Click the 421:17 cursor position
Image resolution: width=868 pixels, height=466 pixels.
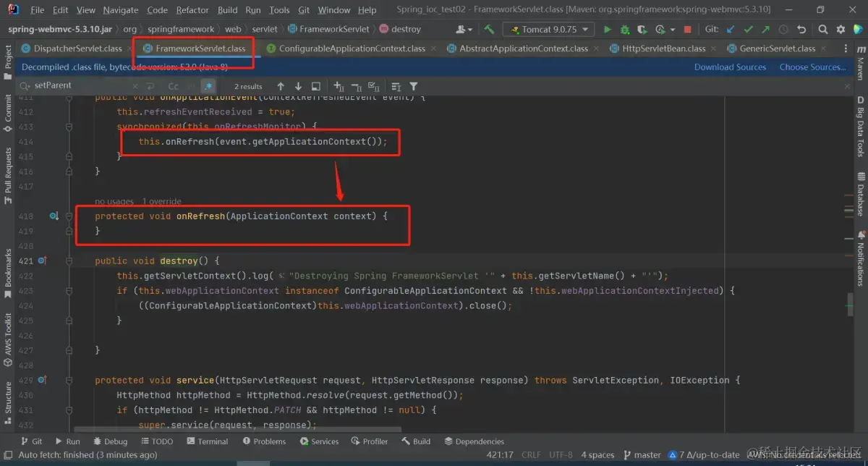(498, 454)
